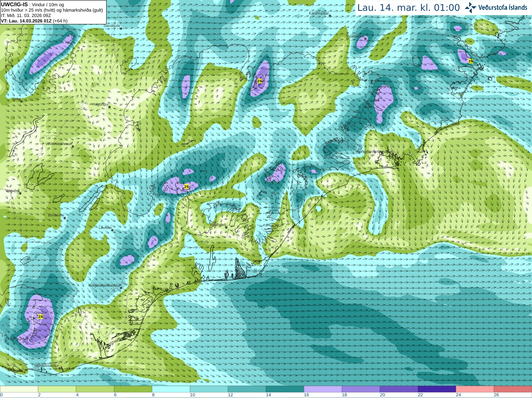Click the Sandbúðir station dot

(x=121, y=28)
